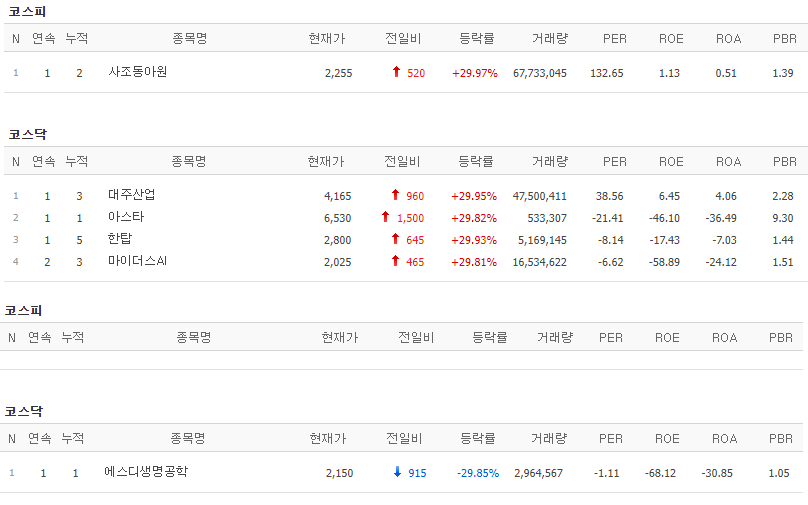Click 등락률 header in first 코스닥 table

[x=476, y=161]
